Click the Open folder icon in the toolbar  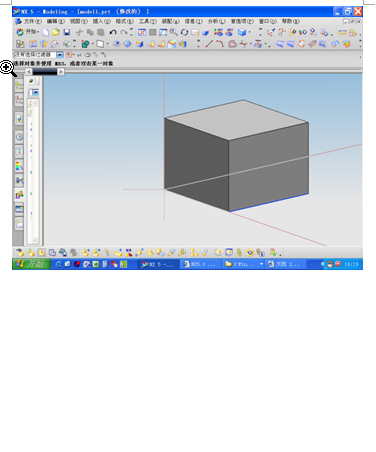tap(56, 32)
